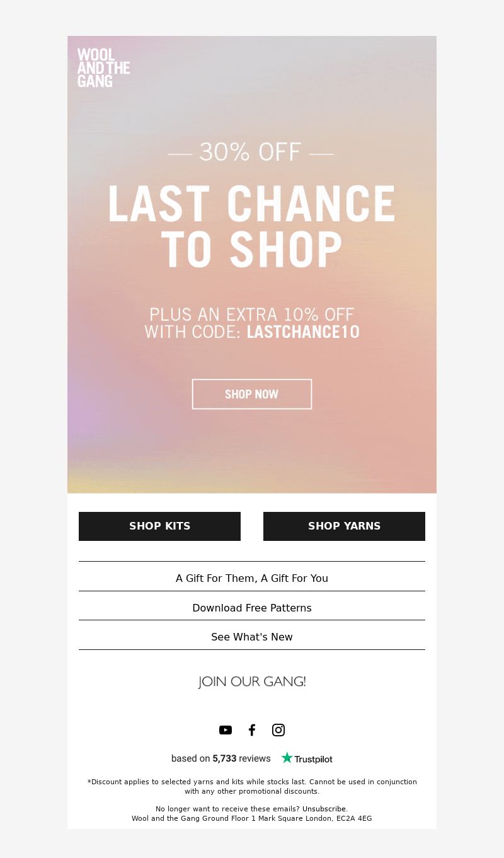Click the SHOP NOW outlined button

tap(252, 394)
